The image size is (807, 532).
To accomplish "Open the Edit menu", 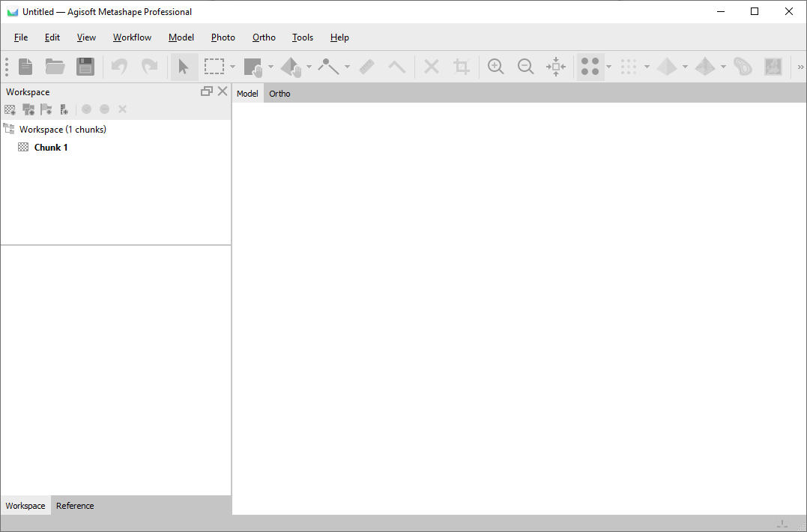I will pyautogui.click(x=52, y=37).
